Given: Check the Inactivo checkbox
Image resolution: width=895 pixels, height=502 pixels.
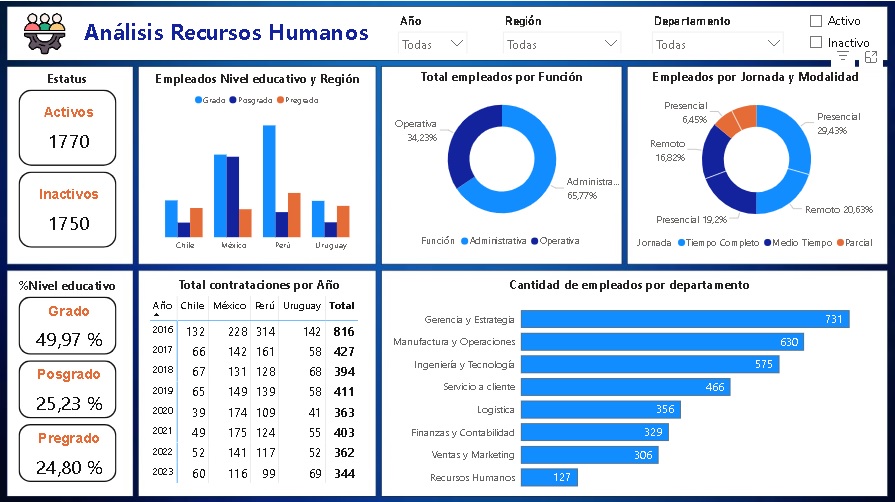Looking at the screenshot, I should point(816,42).
